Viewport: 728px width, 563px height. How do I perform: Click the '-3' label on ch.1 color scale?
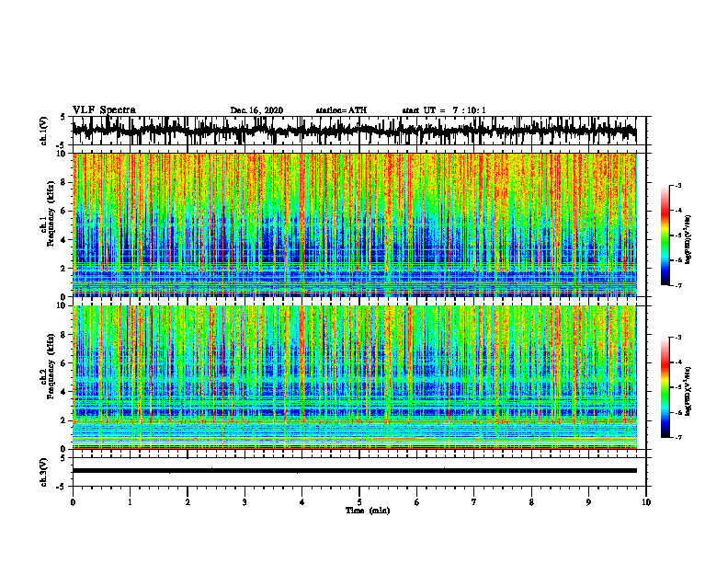click(x=677, y=185)
